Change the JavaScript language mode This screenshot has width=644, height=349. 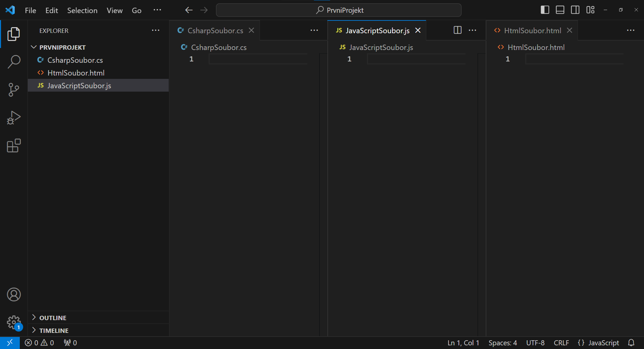pyautogui.click(x=599, y=343)
